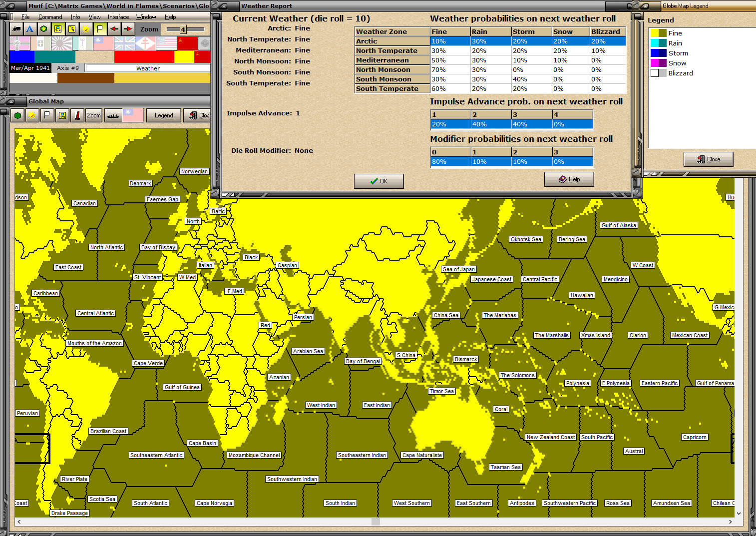Click the yellow unit icon in Global Map toolbar
This screenshot has height=536, width=756.
pos(62,115)
